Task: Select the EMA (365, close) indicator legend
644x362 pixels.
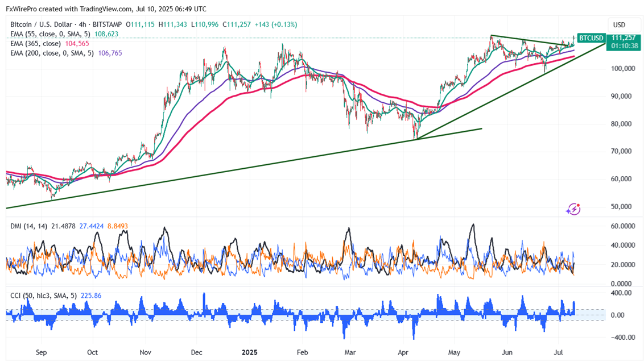Action: pos(35,44)
